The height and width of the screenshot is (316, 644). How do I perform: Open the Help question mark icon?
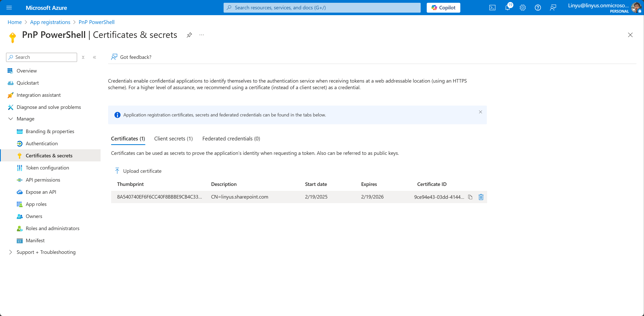(538, 8)
